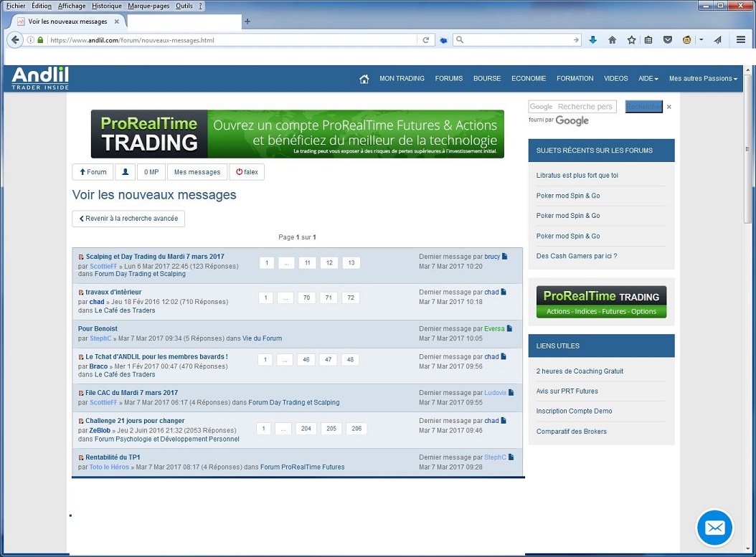Close the 'Voir les nouveaux messages' tab
This screenshot has width=756, height=557.
[x=117, y=22]
